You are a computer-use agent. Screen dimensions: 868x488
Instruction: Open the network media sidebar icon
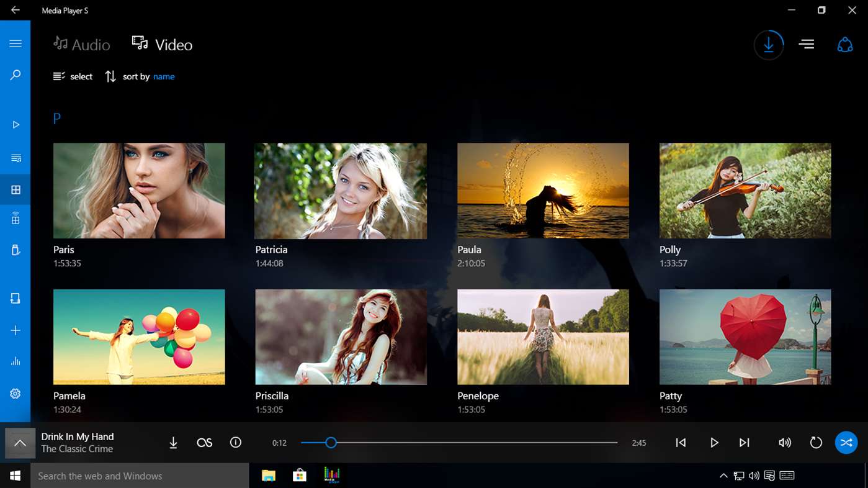click(16, 218)
